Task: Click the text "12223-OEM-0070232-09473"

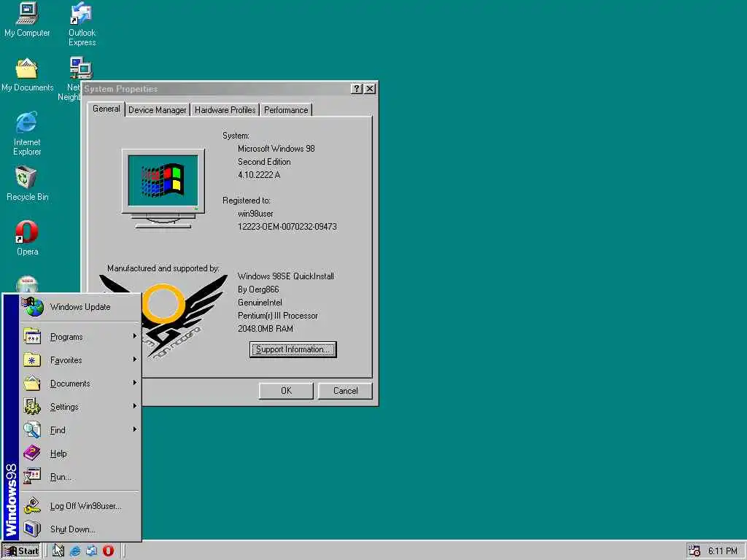Action: tap(287, 227)
